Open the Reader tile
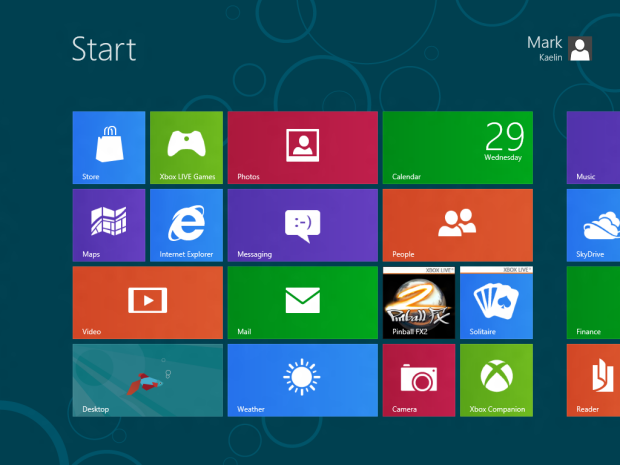 [593, 380]
